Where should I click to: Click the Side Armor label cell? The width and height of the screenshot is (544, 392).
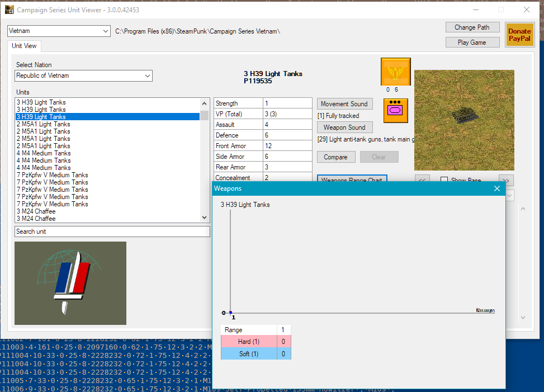click(238, 157)
